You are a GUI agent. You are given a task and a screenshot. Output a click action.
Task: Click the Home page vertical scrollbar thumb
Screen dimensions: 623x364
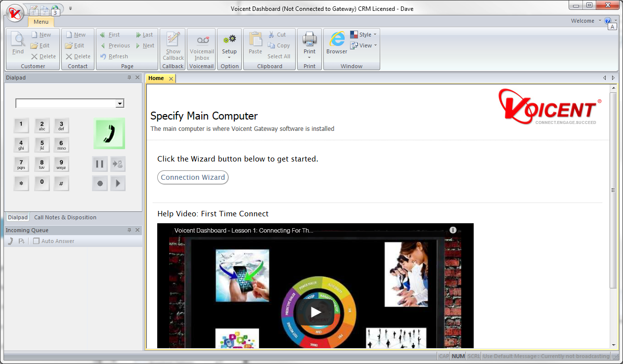613,190
